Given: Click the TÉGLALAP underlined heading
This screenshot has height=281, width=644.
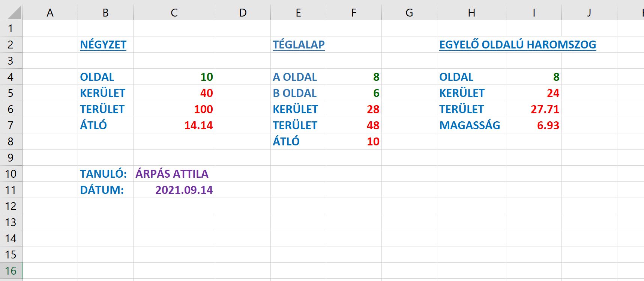Looking at the screenshot, I should pos(299,45).
